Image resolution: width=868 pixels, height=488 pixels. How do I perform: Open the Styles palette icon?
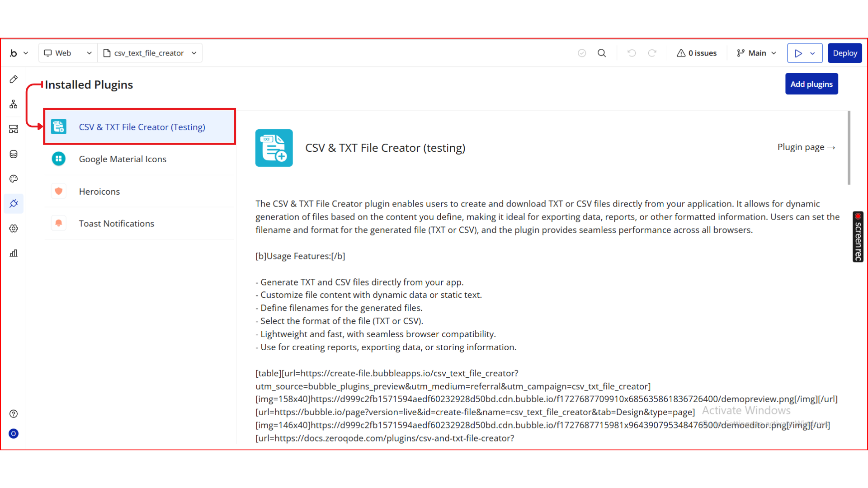coord(14,179)
